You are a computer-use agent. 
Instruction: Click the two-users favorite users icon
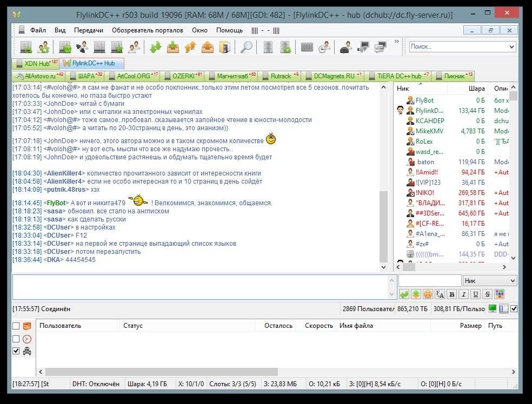pyautogui.click(x=135, y=47)
